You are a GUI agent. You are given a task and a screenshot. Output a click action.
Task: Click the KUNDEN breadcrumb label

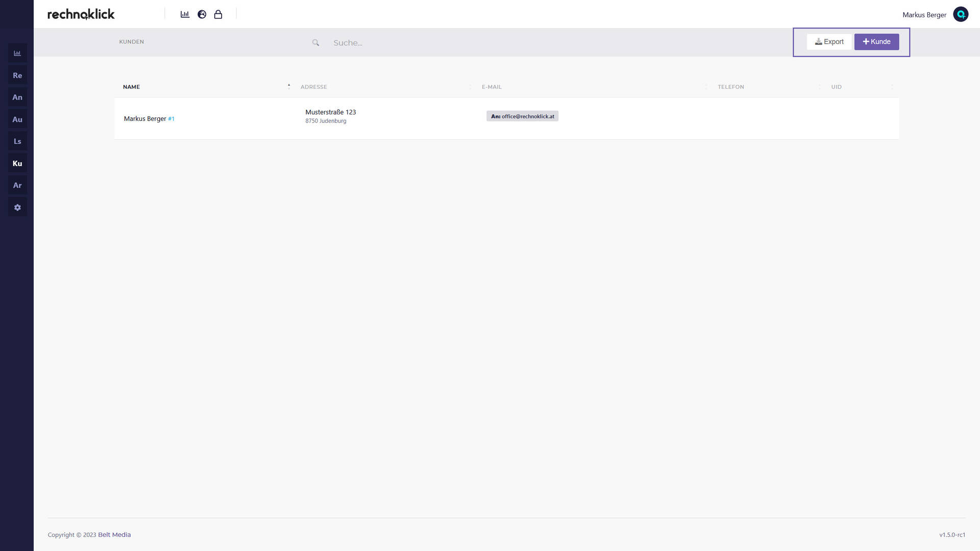pyautogui.click(x=131, y=42)
